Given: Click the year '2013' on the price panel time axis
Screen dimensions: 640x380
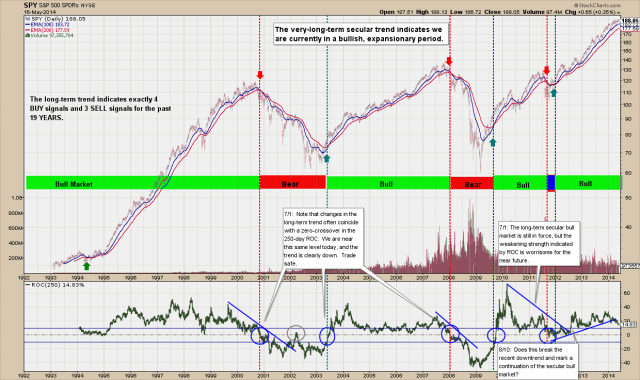Looking at the screenshot, I should click(582, 278).
